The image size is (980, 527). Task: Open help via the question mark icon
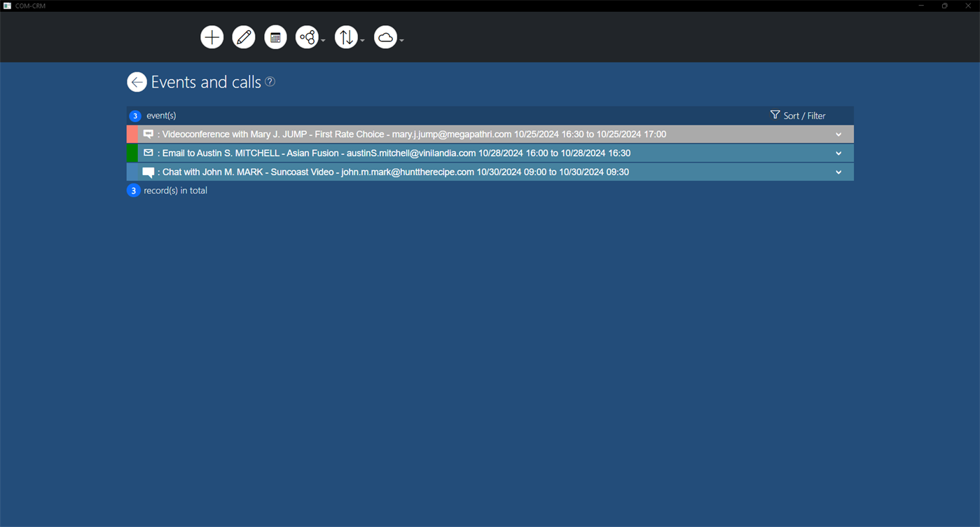point(270,81)
